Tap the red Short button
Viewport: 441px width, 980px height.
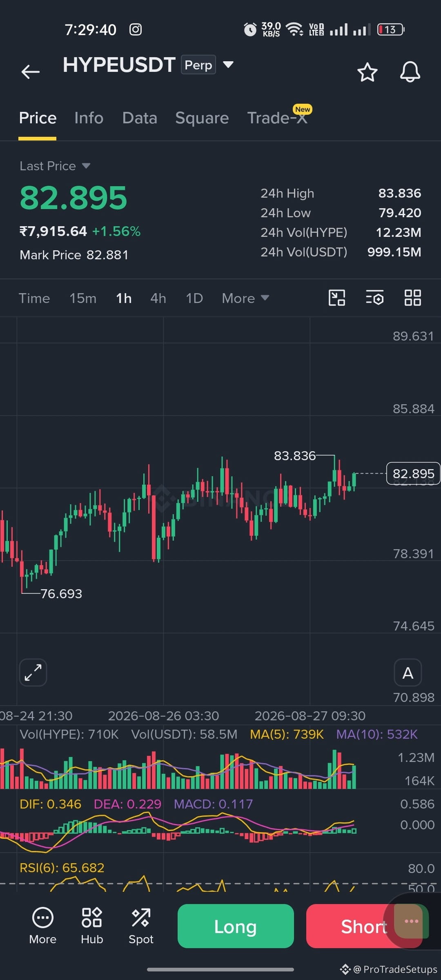coord(364,926)
